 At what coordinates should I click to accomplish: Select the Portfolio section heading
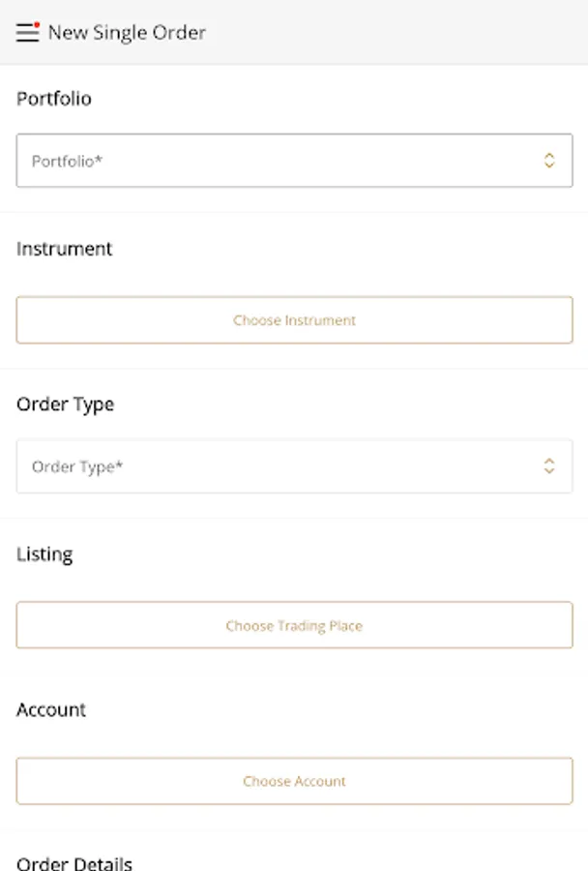(x=54, y=99)
